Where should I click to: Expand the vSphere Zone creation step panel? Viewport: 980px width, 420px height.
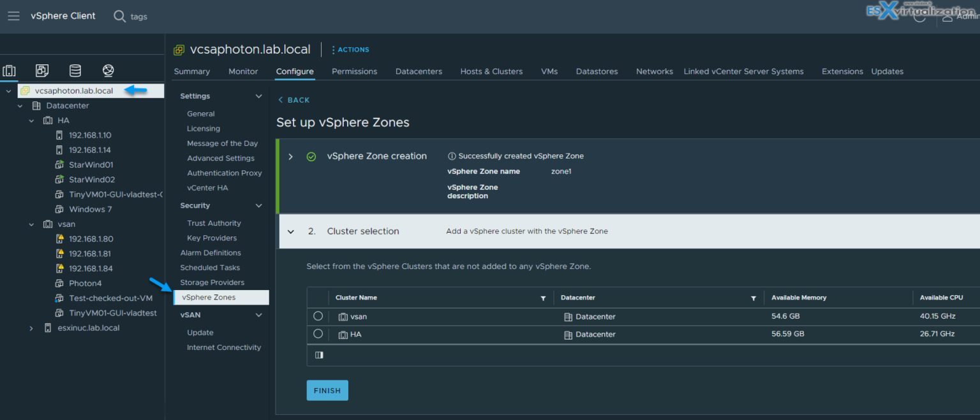pos(291,156)
